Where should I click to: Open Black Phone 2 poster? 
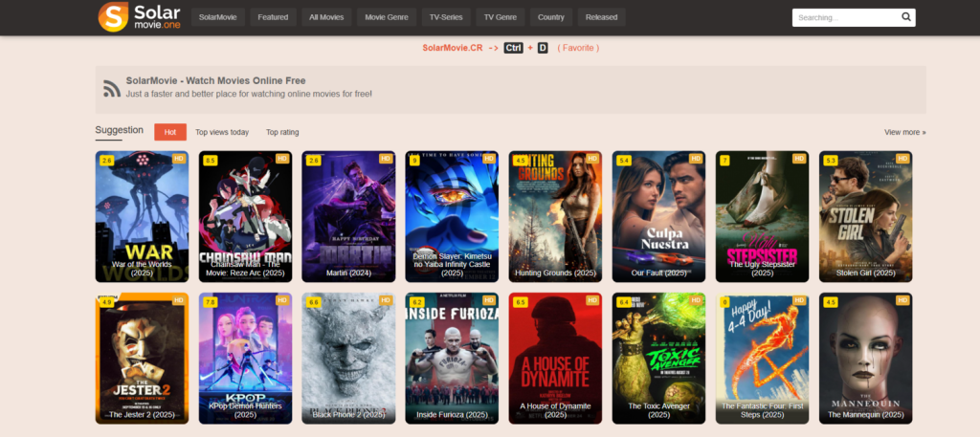pyautogui.click(x=348, y=359)
